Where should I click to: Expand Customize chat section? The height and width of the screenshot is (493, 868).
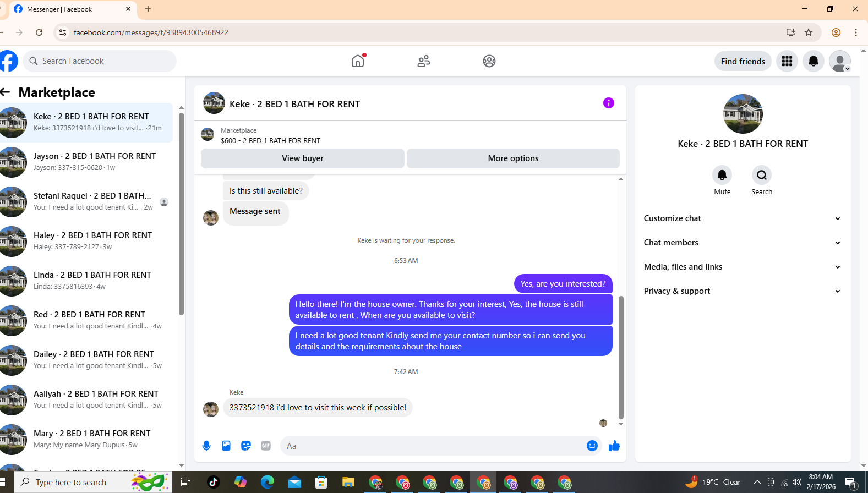[743, 218]
